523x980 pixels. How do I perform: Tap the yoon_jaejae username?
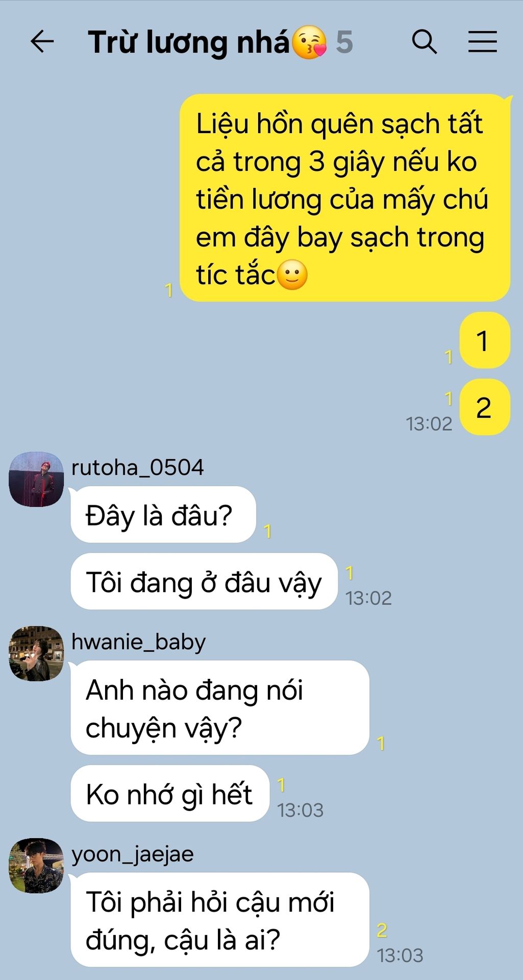pyautogui.click(x=133, y=854)
